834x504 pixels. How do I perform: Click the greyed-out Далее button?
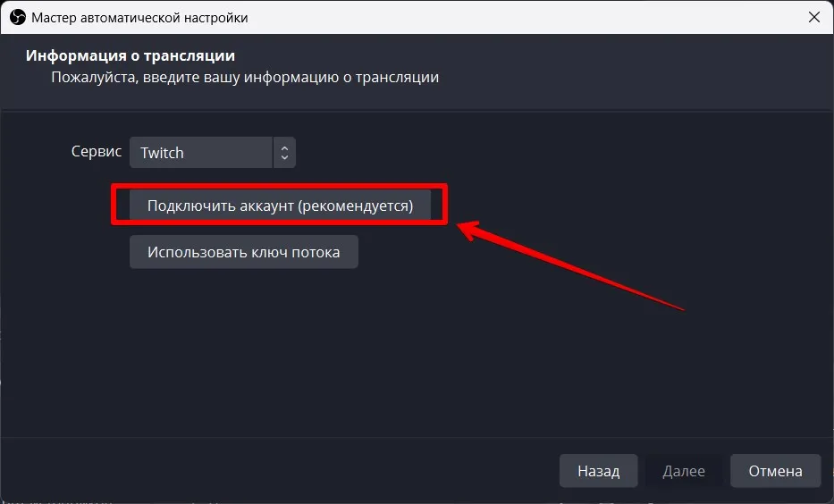click(x=684, y=471)
